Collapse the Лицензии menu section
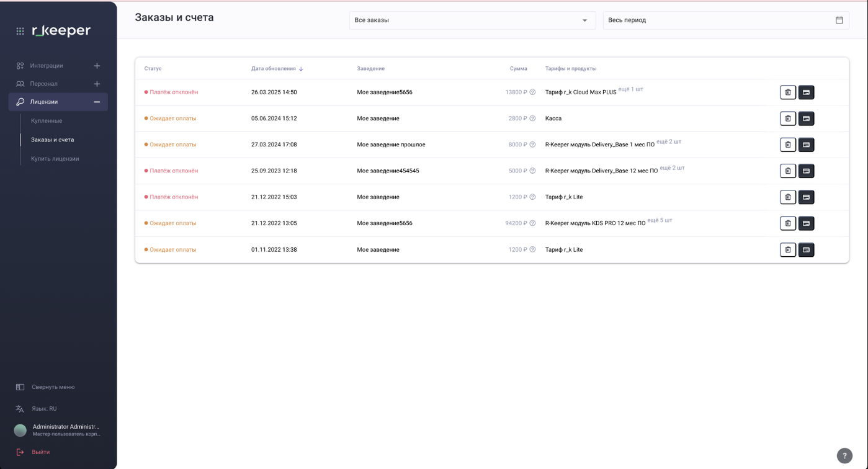The width and height of the screenshot is (868, 469). 97,102
